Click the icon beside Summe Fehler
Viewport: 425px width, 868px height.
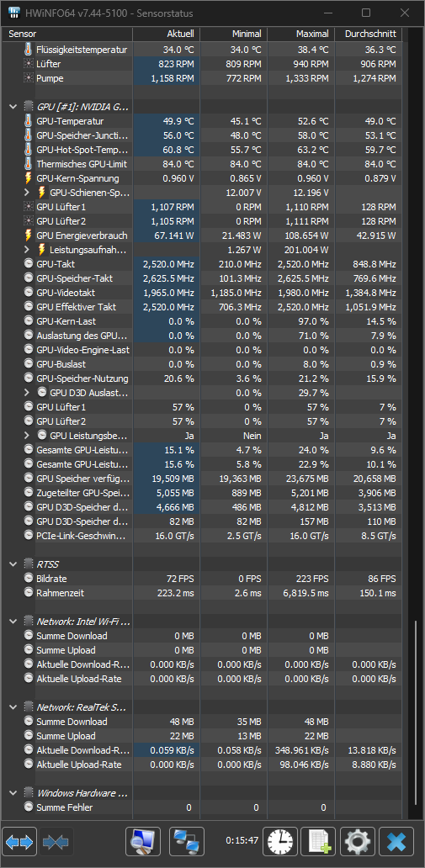pyautogui.click(x=29, y=807)
